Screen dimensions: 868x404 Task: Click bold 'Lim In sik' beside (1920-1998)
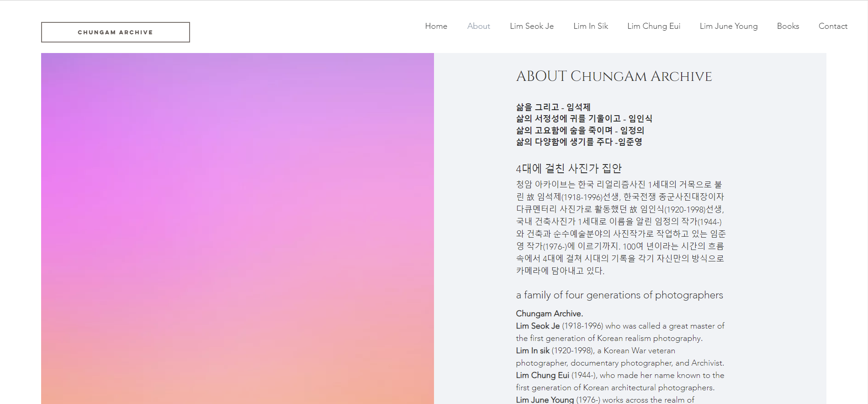532,351
